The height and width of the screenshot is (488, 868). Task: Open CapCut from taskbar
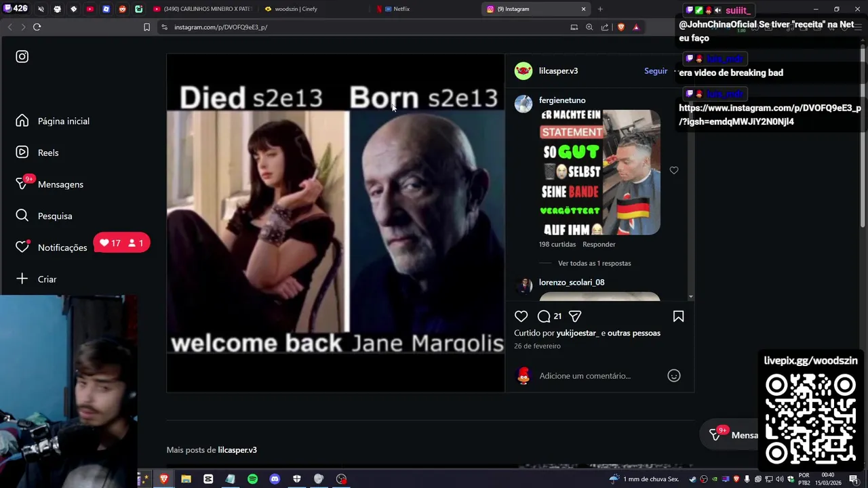pos(208,479)
